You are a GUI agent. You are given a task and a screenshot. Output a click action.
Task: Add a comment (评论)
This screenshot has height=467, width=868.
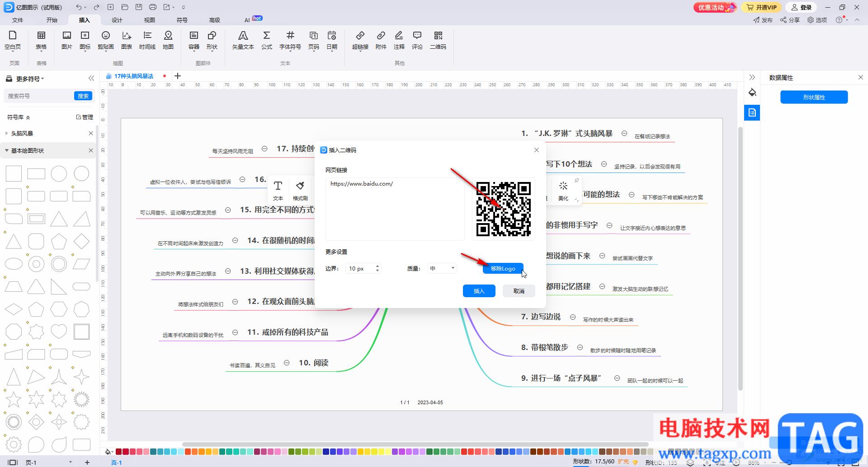pos(417,40)
